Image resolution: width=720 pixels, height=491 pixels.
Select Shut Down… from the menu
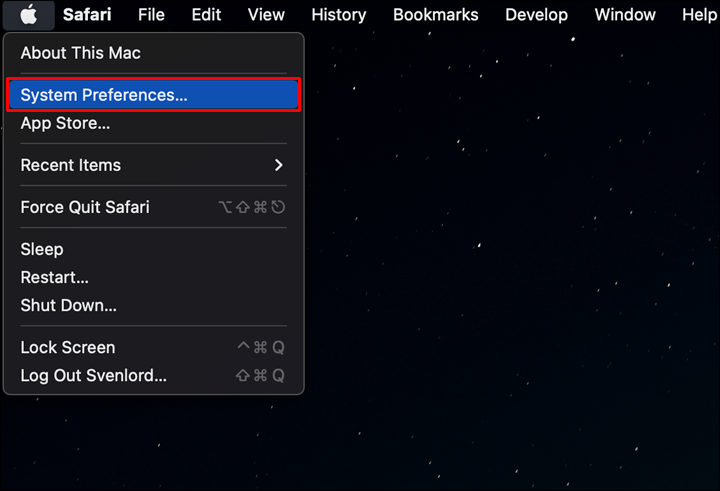[x=154, y=305]
